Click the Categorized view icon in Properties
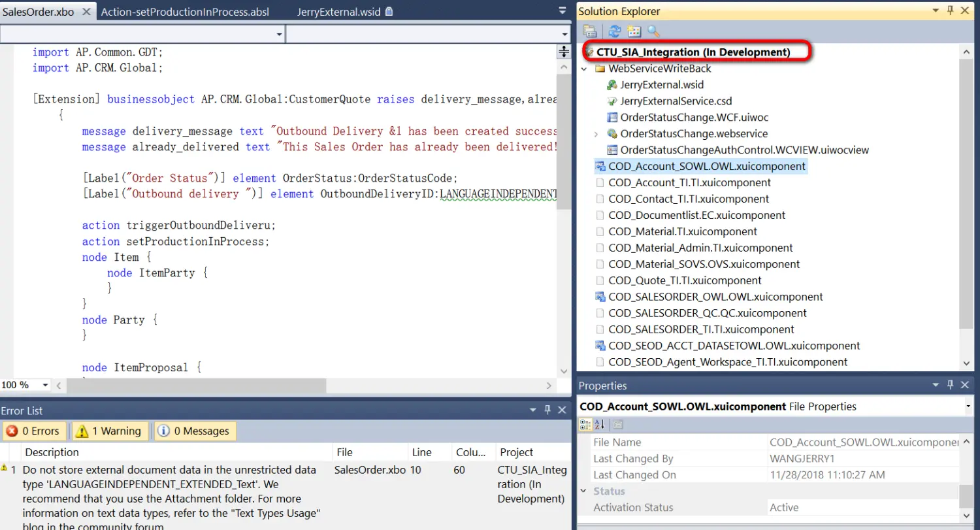 [x=585, y=425]
